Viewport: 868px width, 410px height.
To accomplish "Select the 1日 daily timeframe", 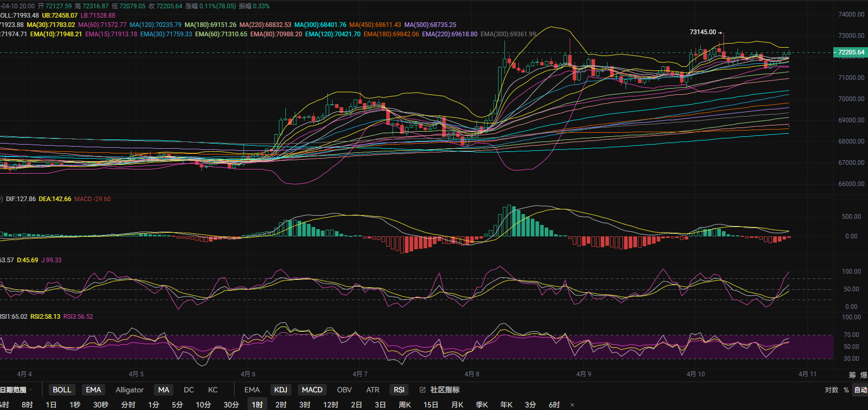I will point(51,405).
